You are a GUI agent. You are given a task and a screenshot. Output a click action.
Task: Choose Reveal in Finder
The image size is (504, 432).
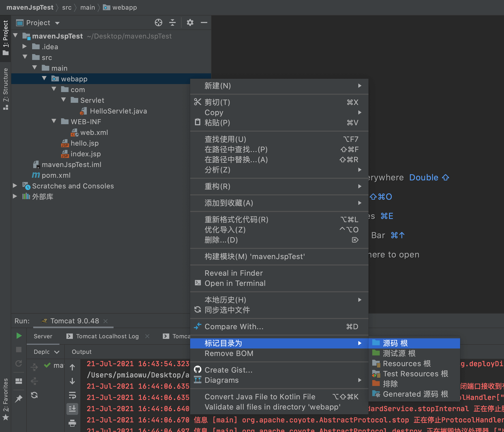279,273
